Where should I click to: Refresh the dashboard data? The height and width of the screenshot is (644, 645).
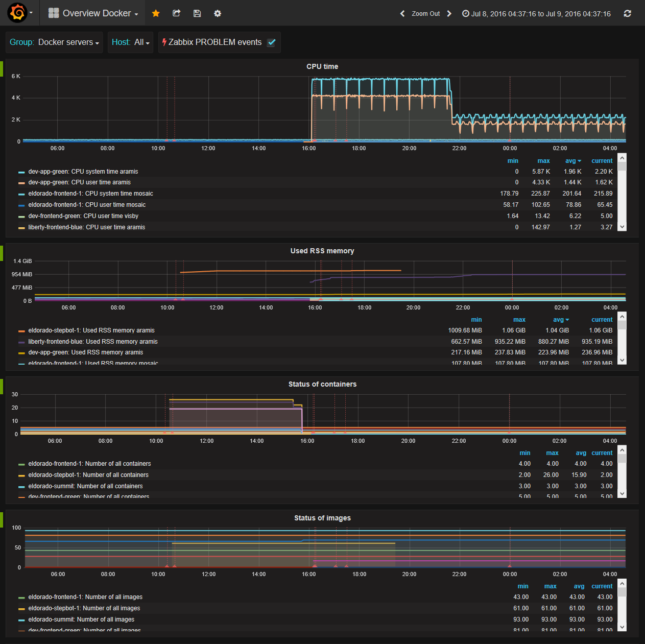point(628,13)
